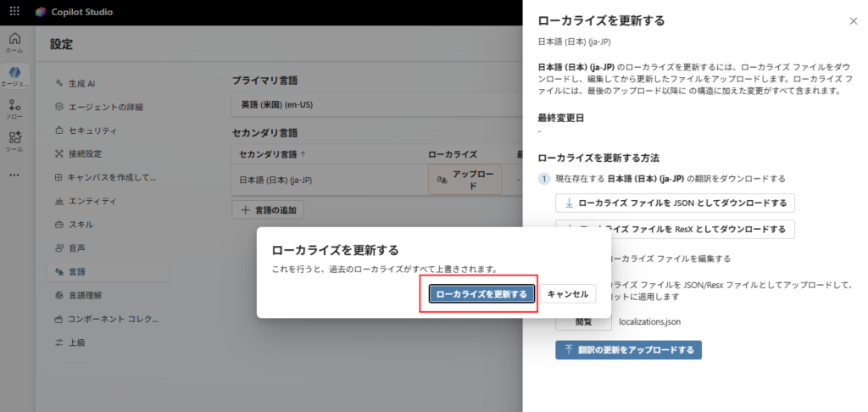Image resolution: width=868 pixels, height=412 pixels.
Task: Click キャンセル in the dialog
Action: 568,294
